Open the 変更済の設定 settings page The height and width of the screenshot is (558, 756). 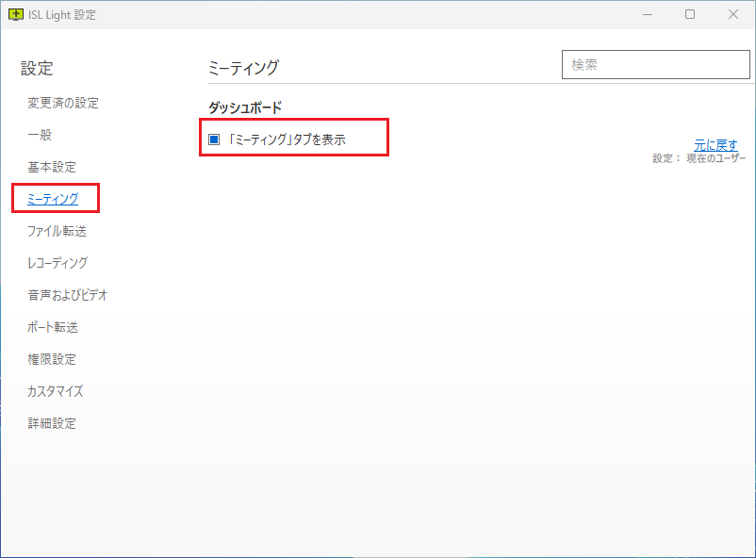(x=62, y=103)
